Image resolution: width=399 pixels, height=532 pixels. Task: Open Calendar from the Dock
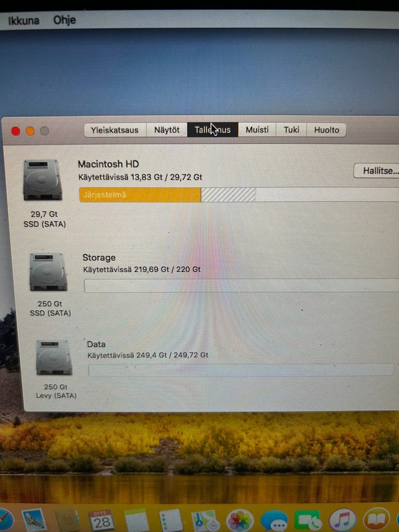tap(101, 520)
